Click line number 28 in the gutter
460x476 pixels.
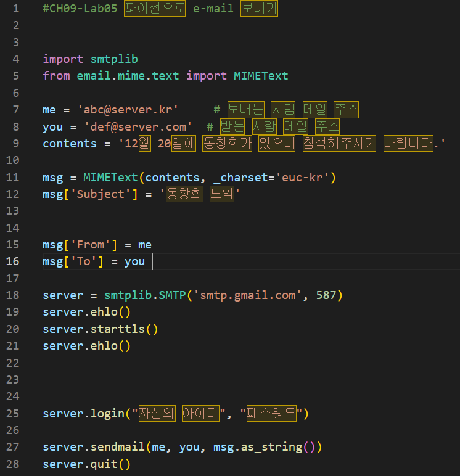(12, 464)
